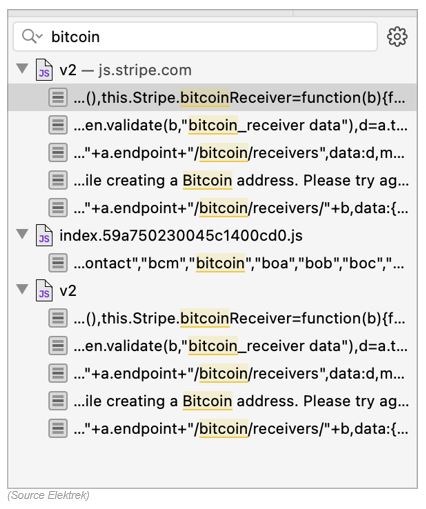Open search settings gear icon

coord(397,36)
